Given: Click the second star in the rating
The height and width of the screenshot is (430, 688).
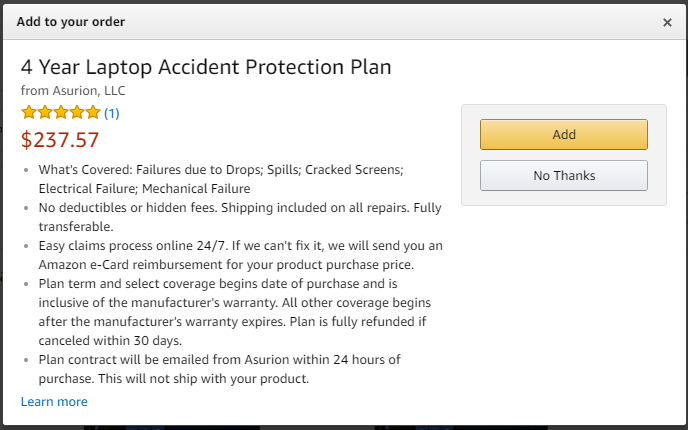Looking at the screenshot, I should [45, 112].
